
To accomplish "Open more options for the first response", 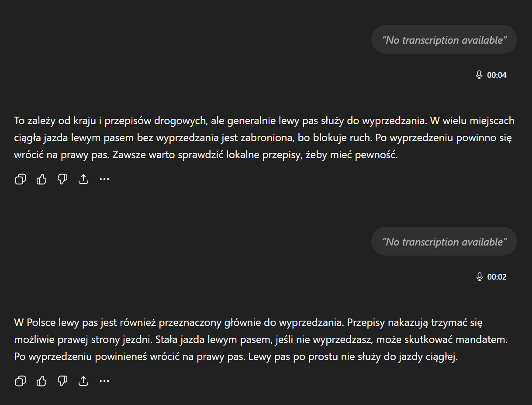I will click(x=104, y=179).
